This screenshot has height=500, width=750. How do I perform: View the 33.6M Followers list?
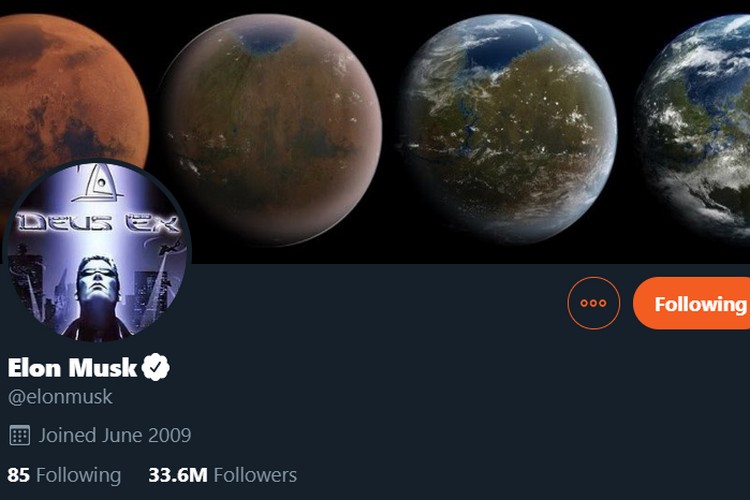click(222, 475)
